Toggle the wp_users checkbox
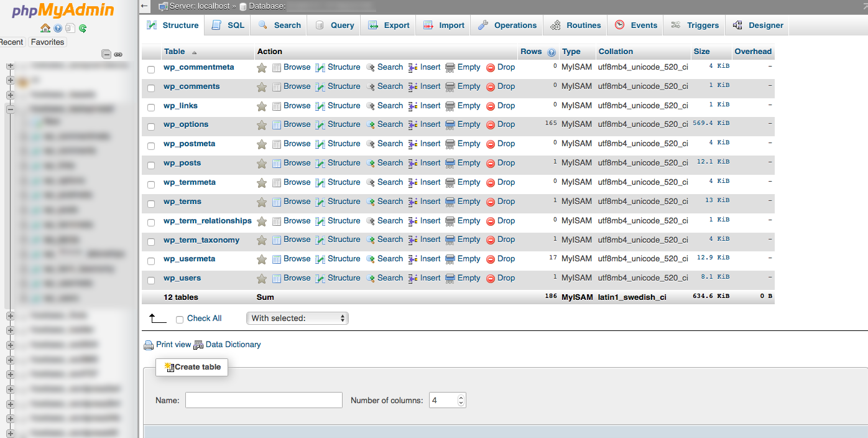 151,280
